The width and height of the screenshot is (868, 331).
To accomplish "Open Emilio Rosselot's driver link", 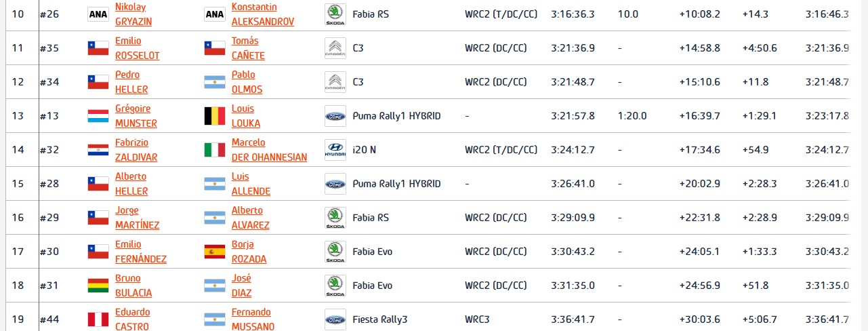I will tap(138, 48).
